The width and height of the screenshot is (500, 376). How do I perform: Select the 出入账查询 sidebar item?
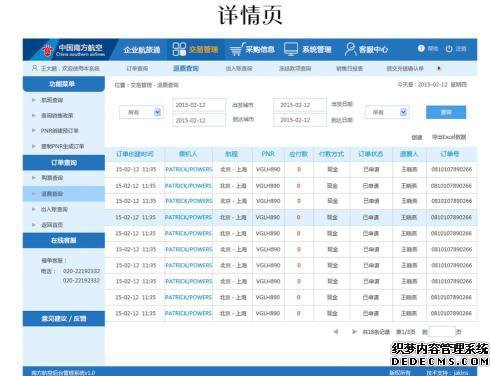54,209
